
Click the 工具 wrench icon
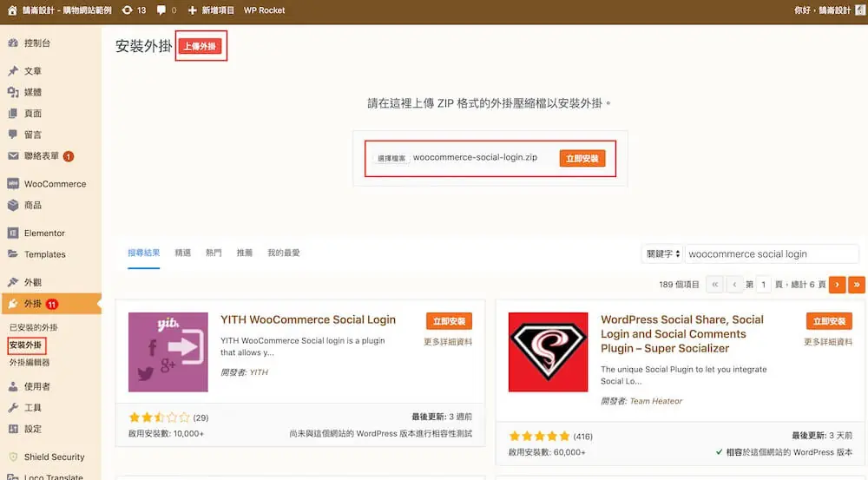pyautogui.click(x=13, y=407)
